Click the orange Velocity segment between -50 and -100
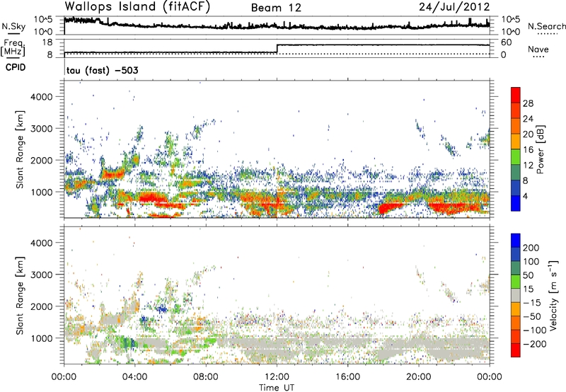Screen dimensions: 566x392 tap(516, 323)
